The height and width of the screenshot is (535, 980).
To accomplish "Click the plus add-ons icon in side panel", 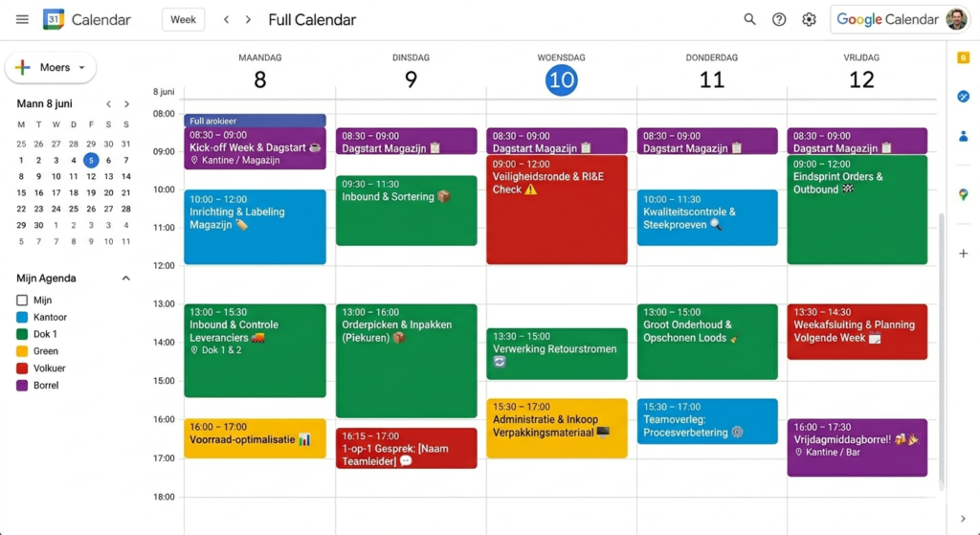I will coord(963,253).
